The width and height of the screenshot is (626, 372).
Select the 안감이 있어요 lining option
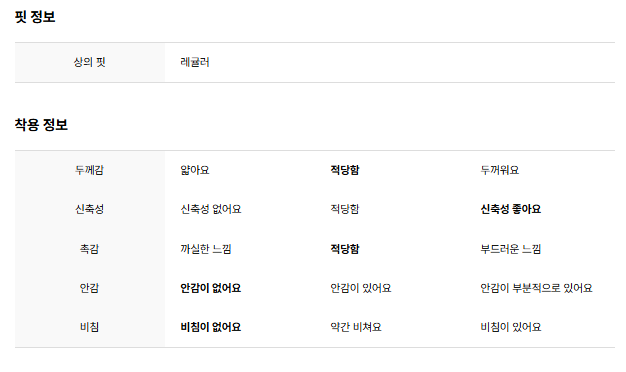click(361, 288)
